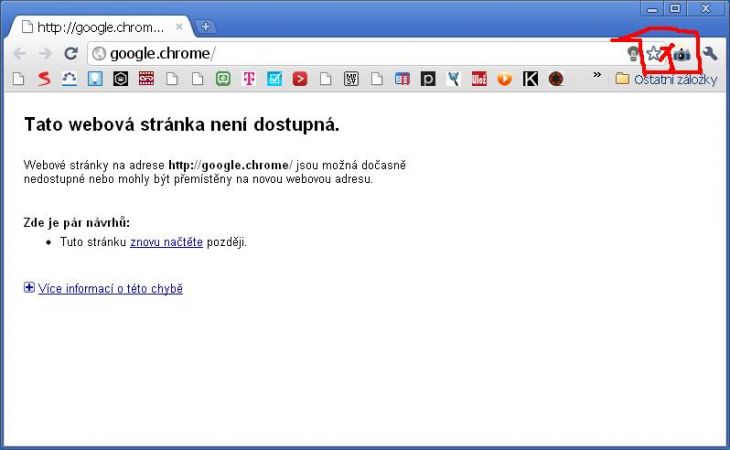Close the google.chrome tab
The image size is (730, 450).
[179, 27]
